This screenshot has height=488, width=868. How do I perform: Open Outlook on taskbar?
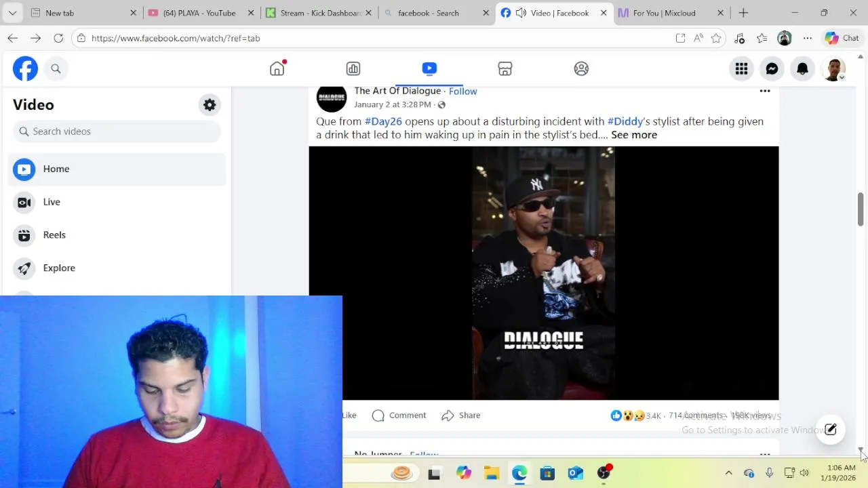[x=576, y=473]
